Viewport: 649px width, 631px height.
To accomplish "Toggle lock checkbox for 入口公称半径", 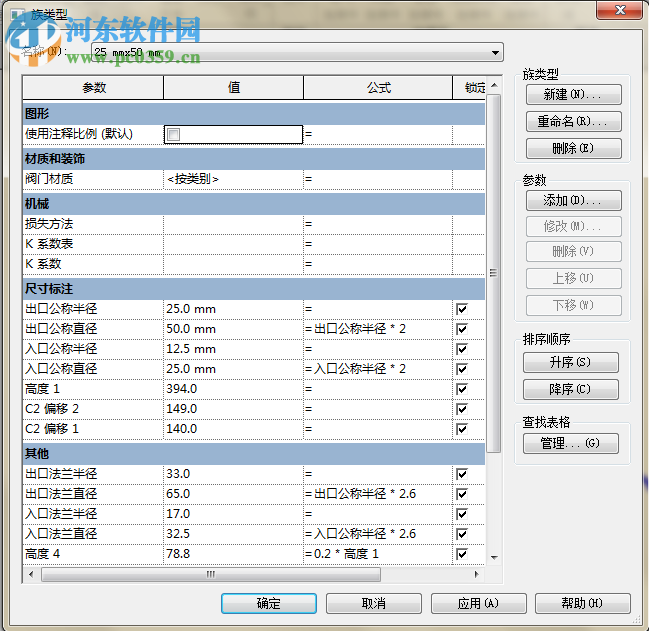I will (462, 349).
